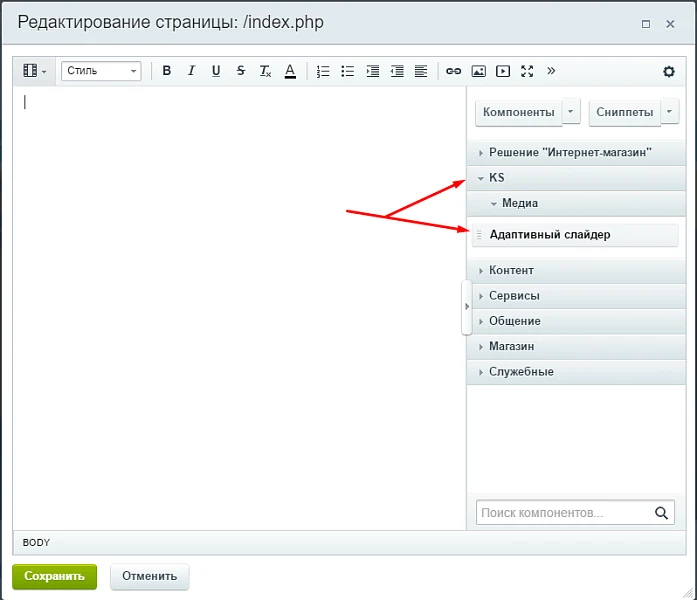Click the BODY tag in status bar
This screenshot has width=697, height=600.
(36, 543)
